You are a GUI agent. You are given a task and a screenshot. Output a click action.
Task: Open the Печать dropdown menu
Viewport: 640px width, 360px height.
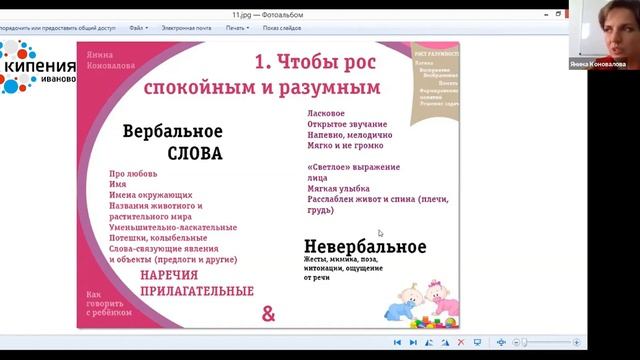237,28
